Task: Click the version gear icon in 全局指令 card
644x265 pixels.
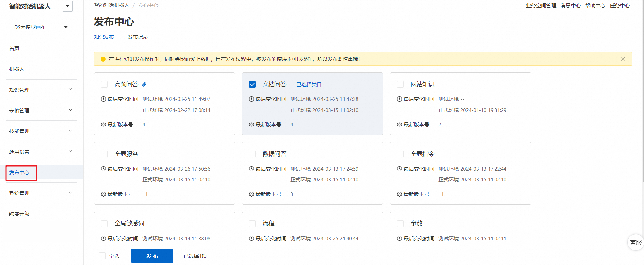Action: tap(400, 194)
